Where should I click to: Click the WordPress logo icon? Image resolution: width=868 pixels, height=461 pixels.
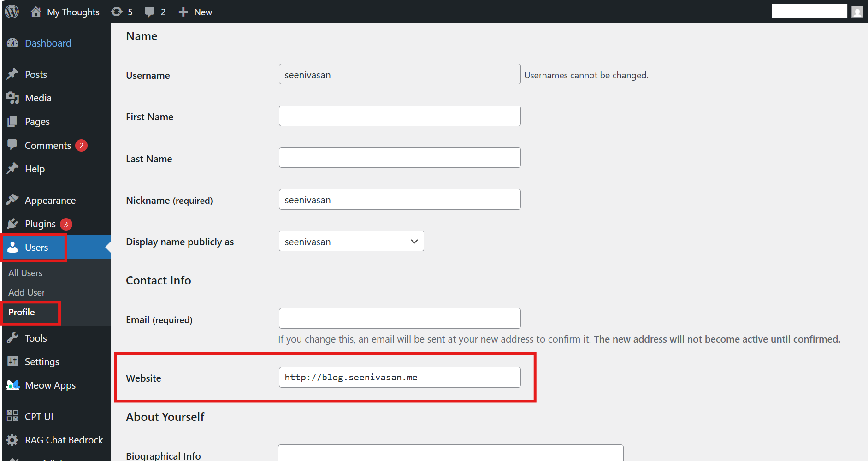click(12, 12)
